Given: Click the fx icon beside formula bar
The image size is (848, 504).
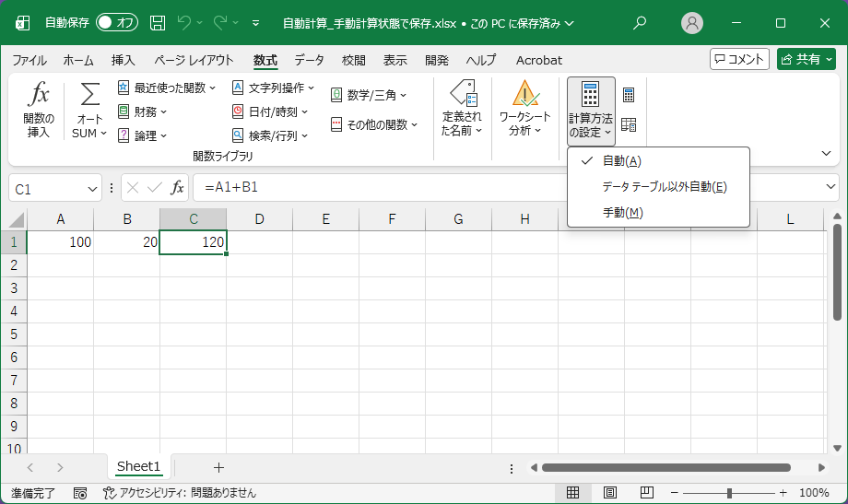Looking at the screenshot, I should pos(177,188).
